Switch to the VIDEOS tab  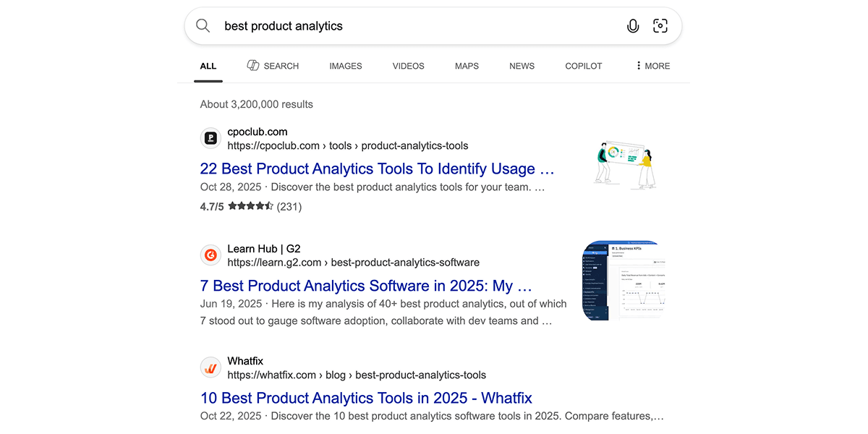[x=408, y=66]
